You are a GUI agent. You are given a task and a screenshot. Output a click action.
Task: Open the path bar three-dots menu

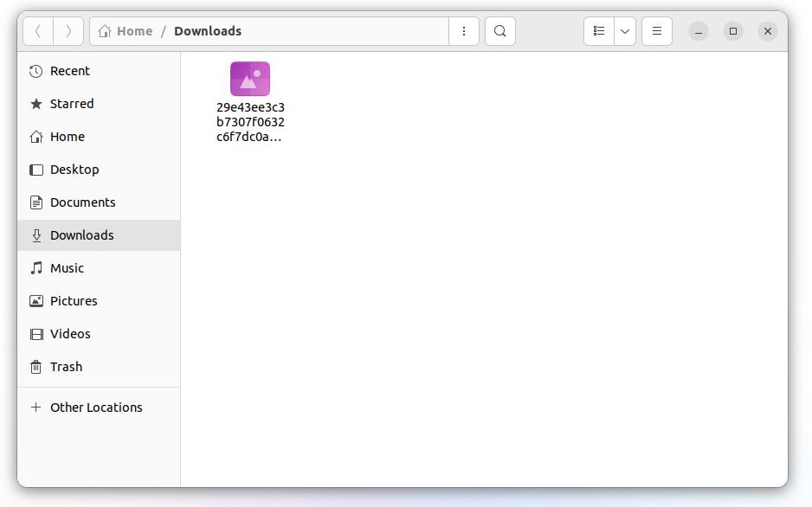coord(464,31)
